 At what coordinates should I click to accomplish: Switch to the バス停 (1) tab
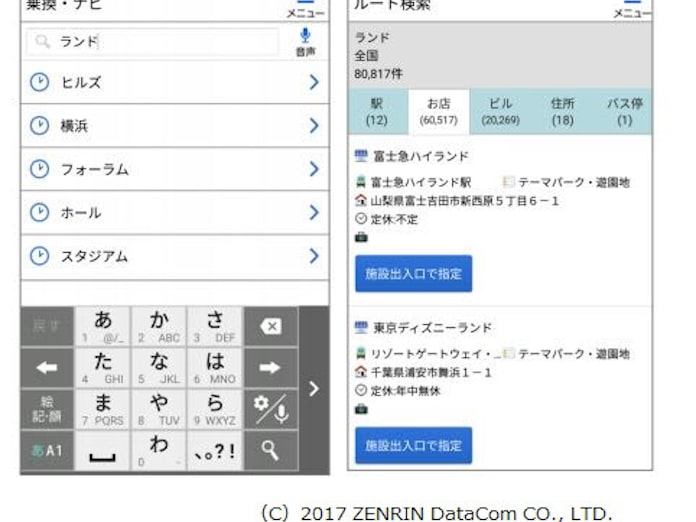[624, 112]
